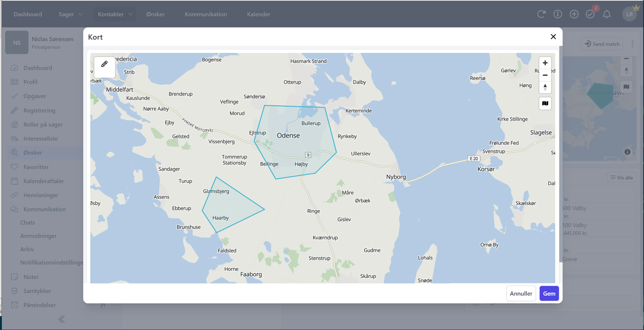Open the Kommunikation top menu
The image size is (644, 330).
coord(206,14)
